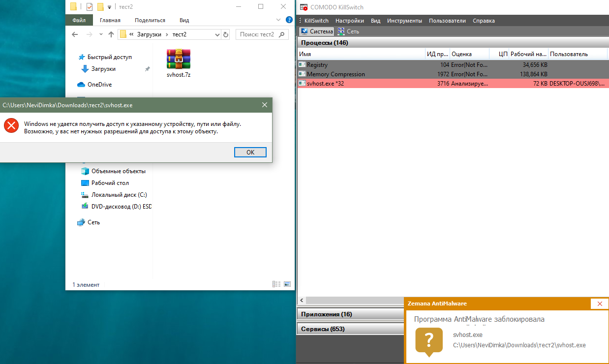
Task: Sort processes by the Пользователь column
Action: click(579, 54)
